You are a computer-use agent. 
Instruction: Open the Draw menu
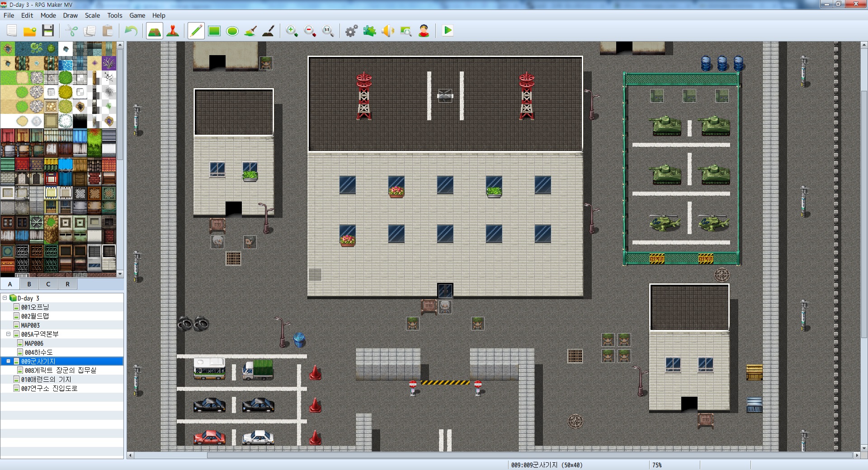point(71,15)
